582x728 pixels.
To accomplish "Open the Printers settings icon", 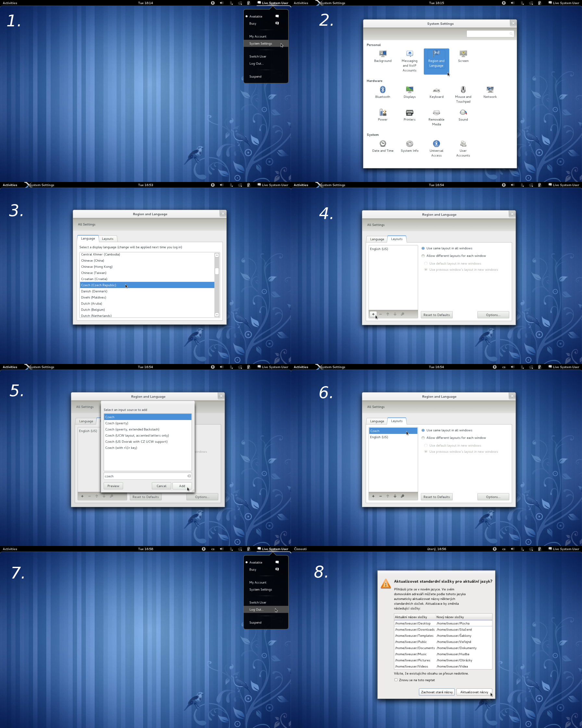I will click(409, 113).
